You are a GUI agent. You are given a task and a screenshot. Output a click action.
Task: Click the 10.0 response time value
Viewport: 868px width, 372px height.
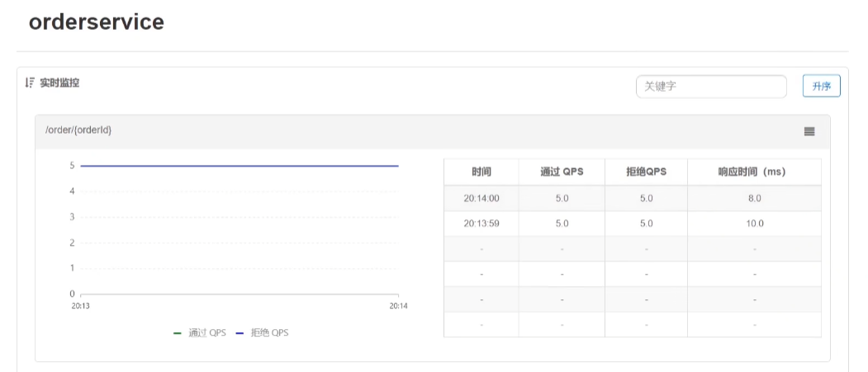[x=755, y=224]
